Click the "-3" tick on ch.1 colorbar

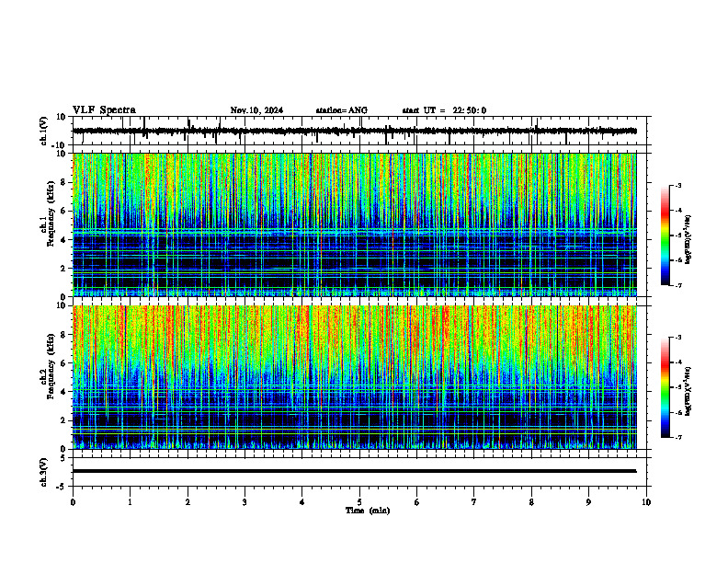pyautogui.click(x=678, y=185)
